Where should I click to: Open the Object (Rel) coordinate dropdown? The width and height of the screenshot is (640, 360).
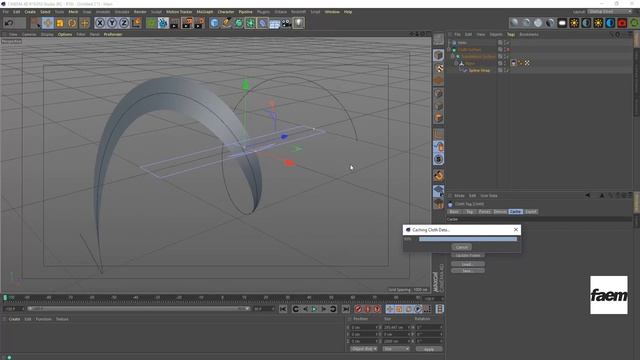364,349
